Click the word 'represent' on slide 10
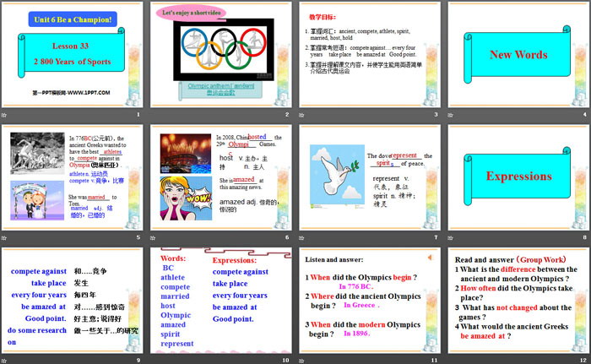Viewport: 591px width, 364px height. [176, 344]
